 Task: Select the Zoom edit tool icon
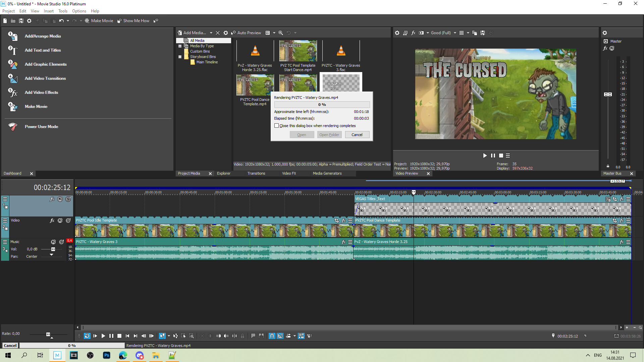[x=192, y=336]
